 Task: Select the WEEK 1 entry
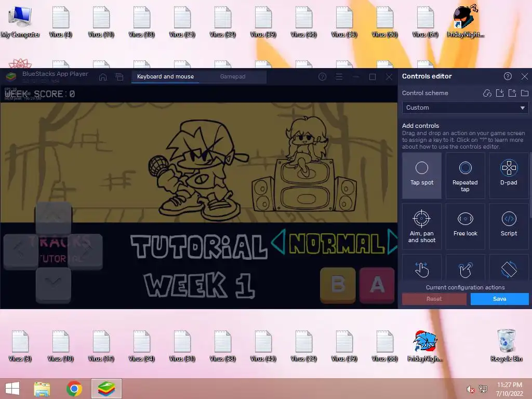pyautogui.click(x=199, y=285)
